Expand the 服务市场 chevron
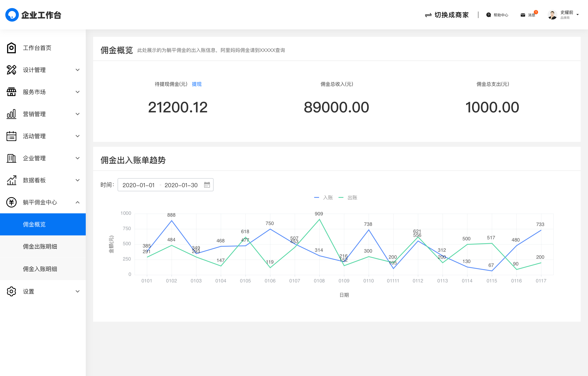Image resolution: width=588 pixels, height=376 pixels. (78, 92)
